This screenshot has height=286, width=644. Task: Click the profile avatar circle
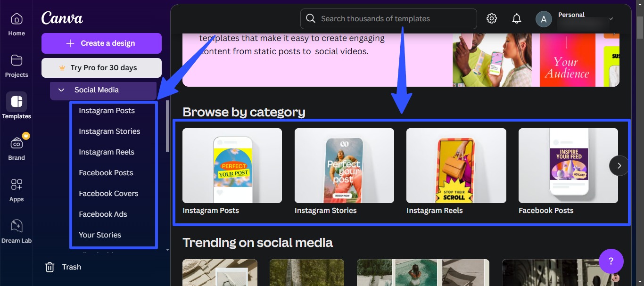point(543,19)
